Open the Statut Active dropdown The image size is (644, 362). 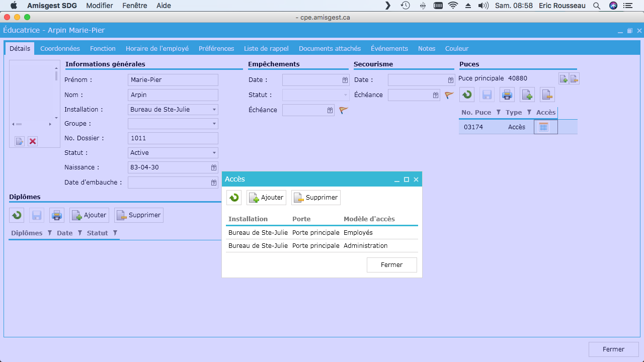tap(214, 153)
